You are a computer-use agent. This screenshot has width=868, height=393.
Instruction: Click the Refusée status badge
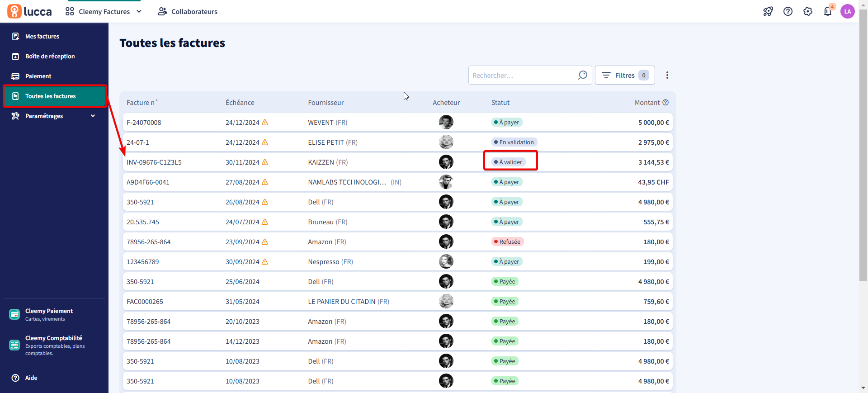(508, 241)
